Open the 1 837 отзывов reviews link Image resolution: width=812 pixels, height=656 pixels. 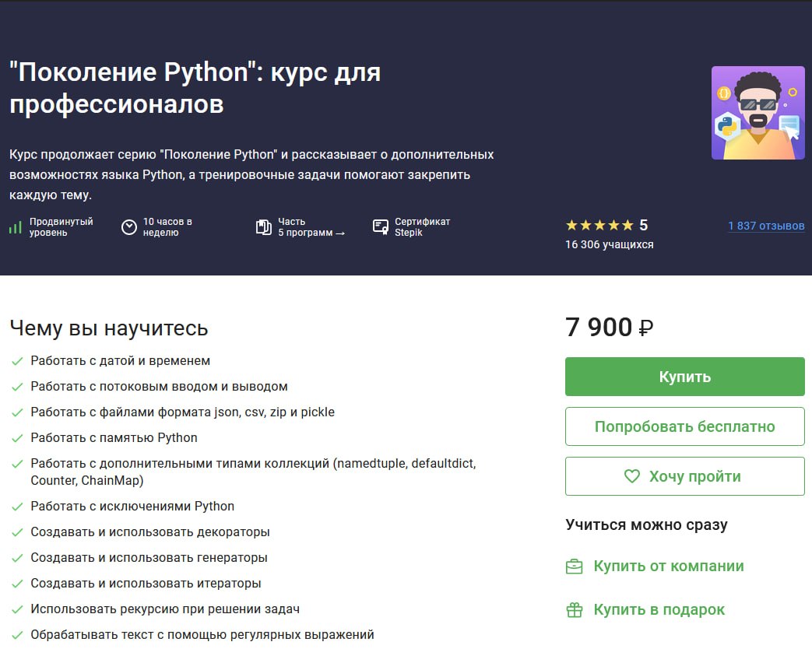click(x=766, y=226)
